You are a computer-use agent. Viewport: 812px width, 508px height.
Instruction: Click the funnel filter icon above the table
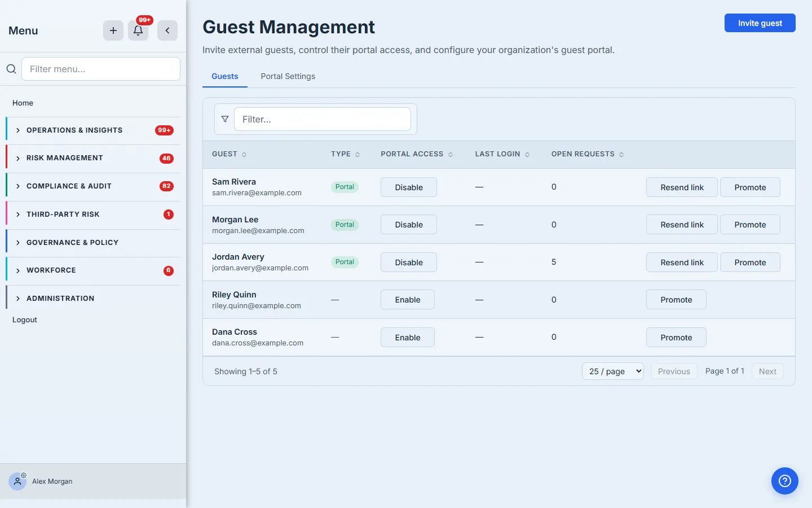pos(225,119)
